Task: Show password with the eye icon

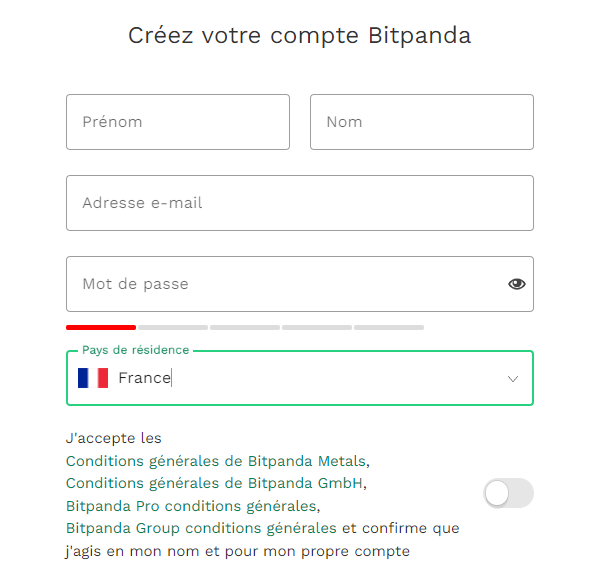Action: (x=516, y=284)
